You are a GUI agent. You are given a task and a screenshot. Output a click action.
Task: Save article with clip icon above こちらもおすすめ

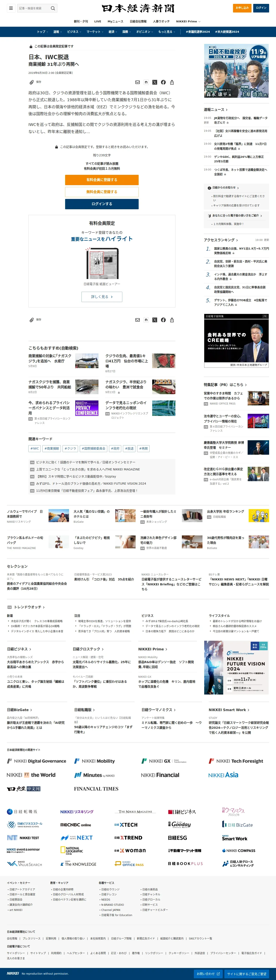[35, 320]
